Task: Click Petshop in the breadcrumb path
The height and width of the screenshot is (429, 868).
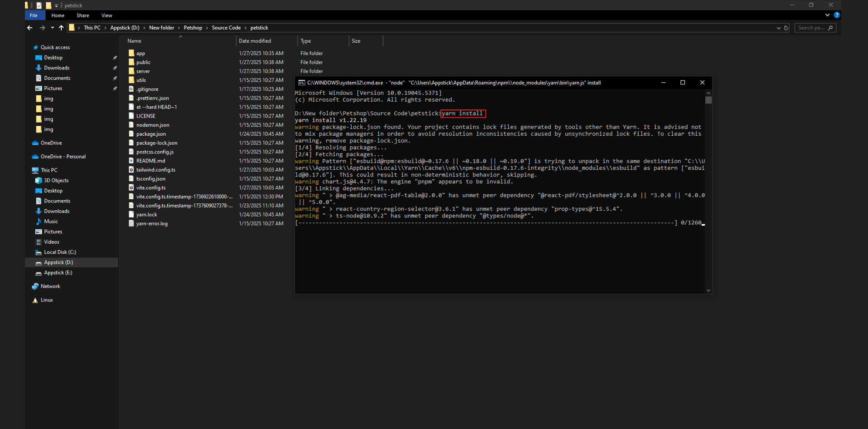Action: [x=193, y=28]
